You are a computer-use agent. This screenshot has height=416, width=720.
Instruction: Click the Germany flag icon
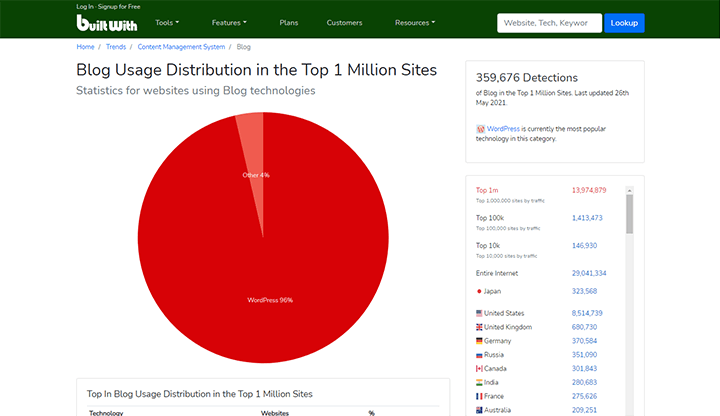[x=480, y=341]
